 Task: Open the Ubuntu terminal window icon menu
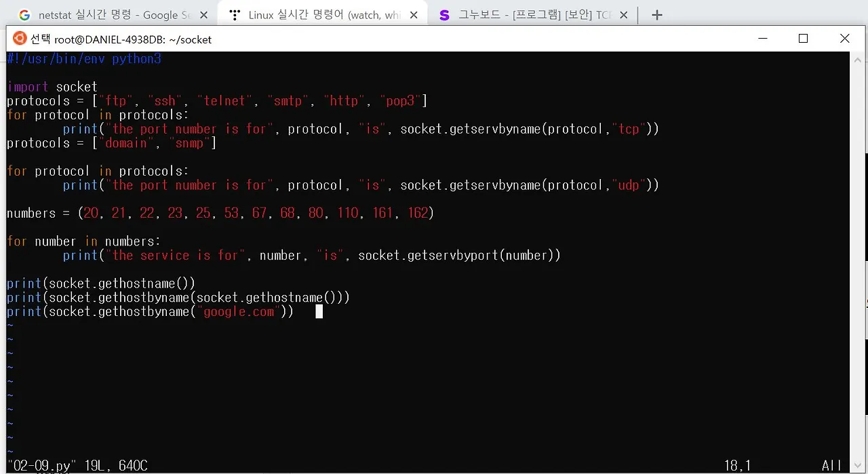click(19, 39)
